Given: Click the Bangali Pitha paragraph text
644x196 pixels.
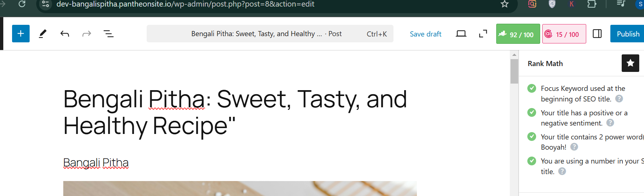Looking at the screenshot, I should (x=96, y=162).
